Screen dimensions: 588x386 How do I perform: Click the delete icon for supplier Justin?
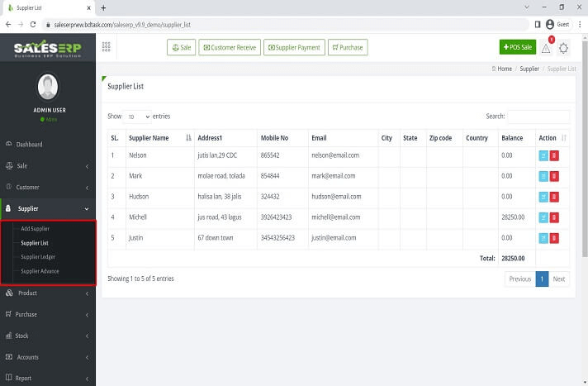pyautogui.click(x=554, y=237)
